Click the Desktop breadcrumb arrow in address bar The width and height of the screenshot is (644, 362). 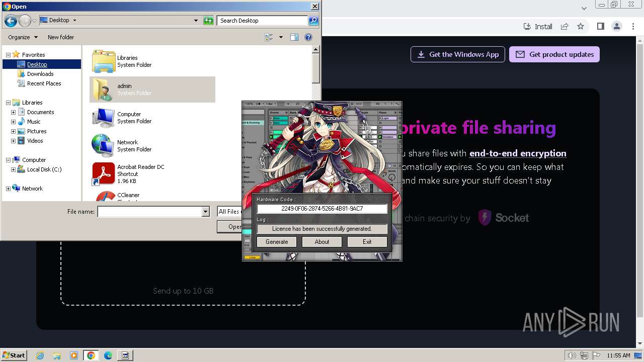(x=74, y=21)
